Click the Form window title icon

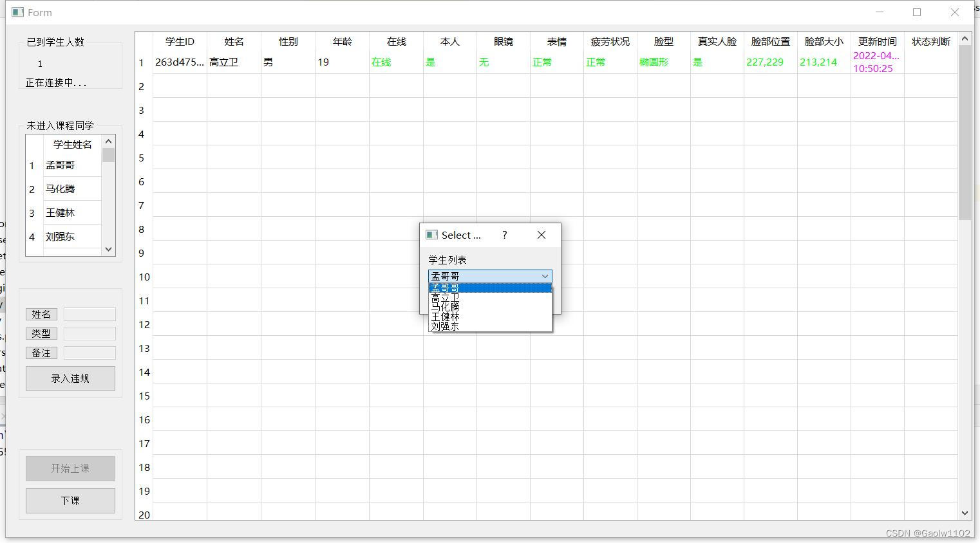pos(17,12)
